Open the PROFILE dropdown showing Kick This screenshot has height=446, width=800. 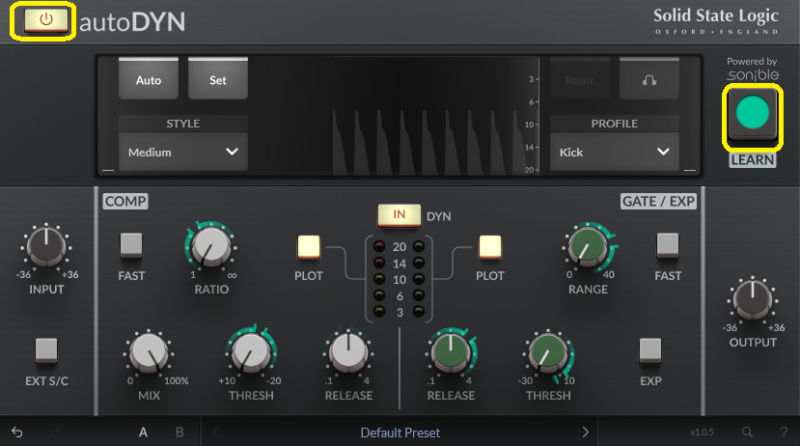pos(613,152)
